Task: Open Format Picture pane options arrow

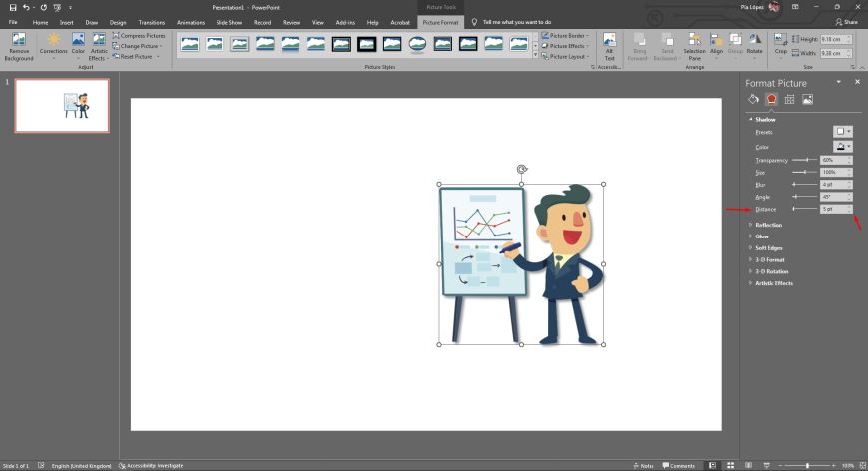Action: pos(839,82)
